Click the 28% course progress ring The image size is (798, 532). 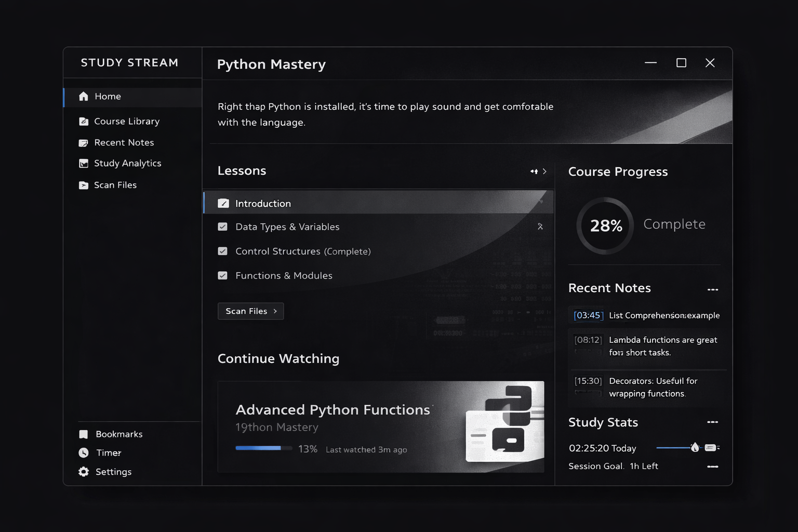[x=605, y=225]
